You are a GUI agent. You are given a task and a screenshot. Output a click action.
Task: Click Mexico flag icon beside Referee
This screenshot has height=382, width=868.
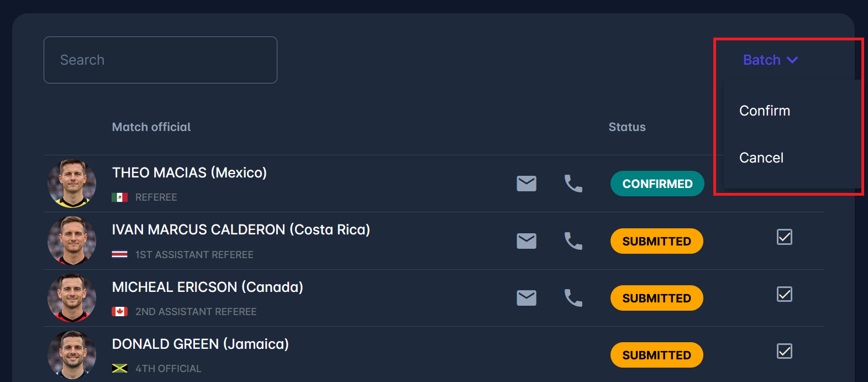(119, 197)
